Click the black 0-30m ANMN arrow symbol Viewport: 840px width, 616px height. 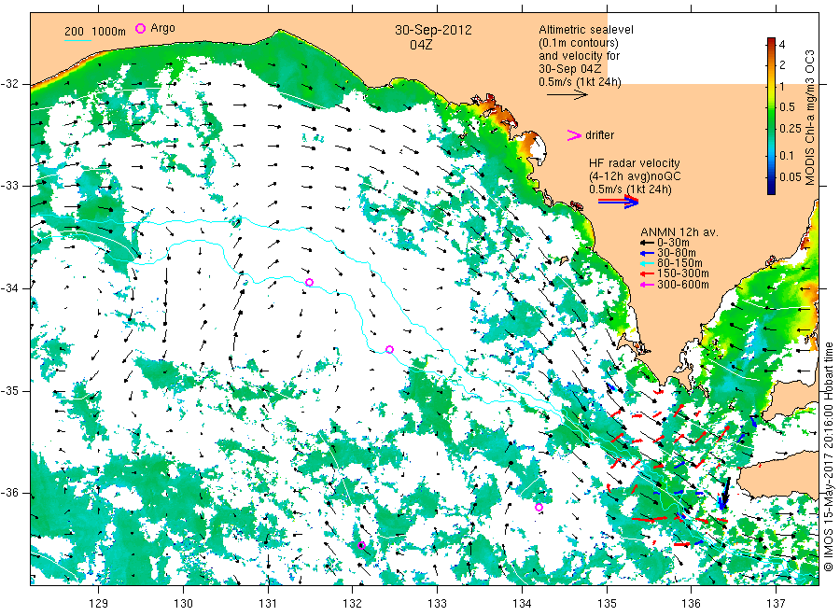(x=647, y=243)
